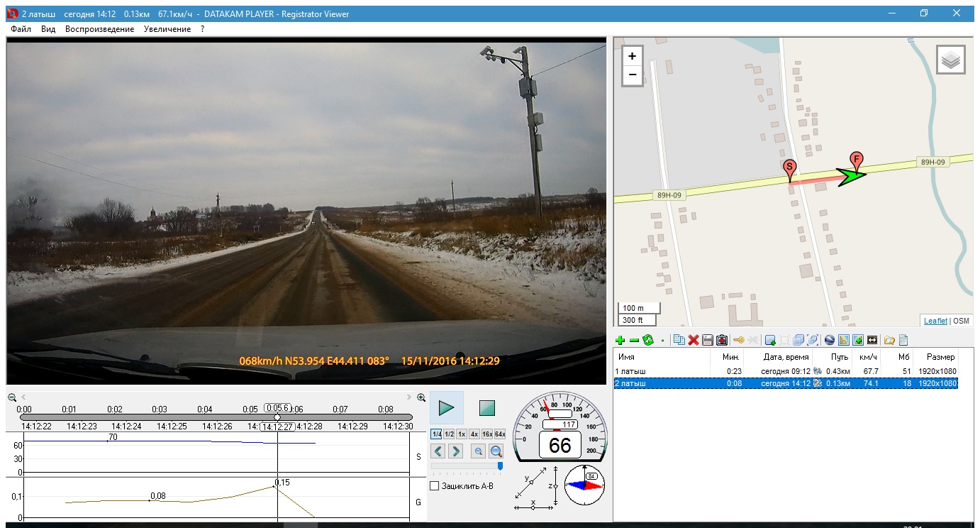Click the red X delete icon
980x528 pixels.
point(694,341)
